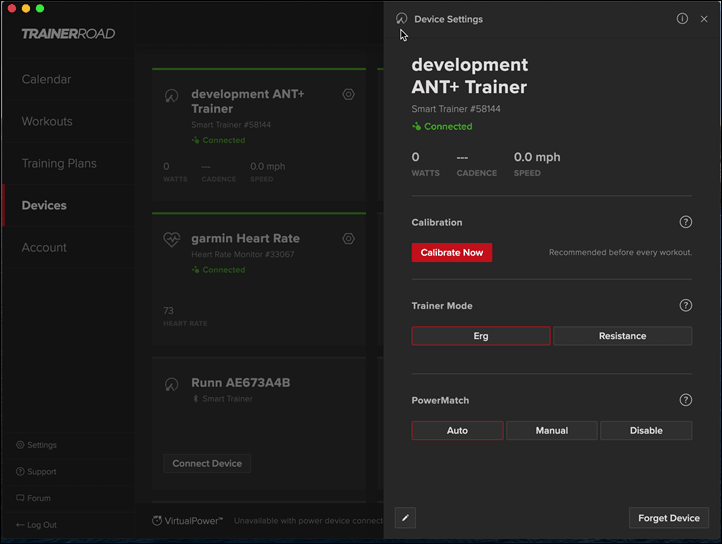
Task: Open Support link in sidebar
Action: [x=42, y=472]
